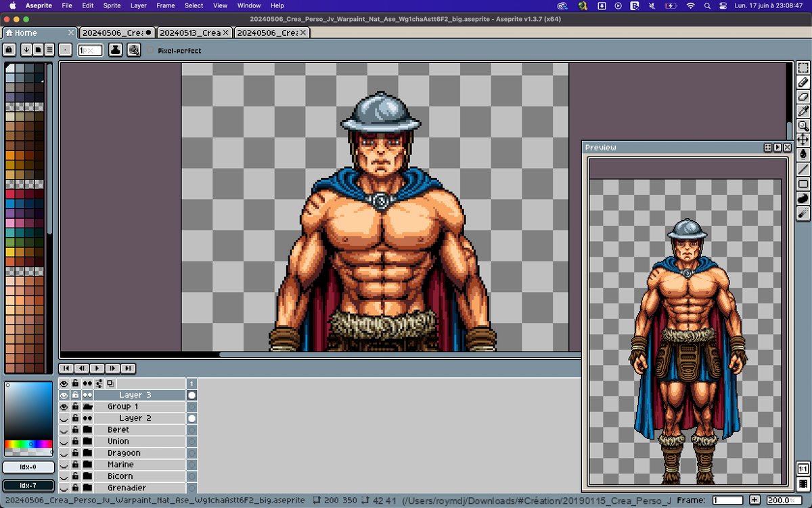Open the palette presets icon
The image size is (812, 508).
38,49
